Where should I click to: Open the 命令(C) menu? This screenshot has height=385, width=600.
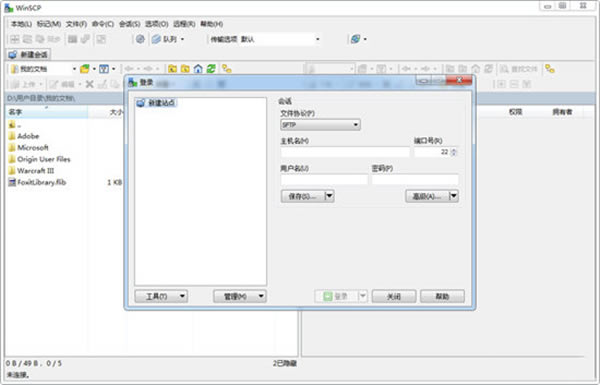(x=103, y=24)
